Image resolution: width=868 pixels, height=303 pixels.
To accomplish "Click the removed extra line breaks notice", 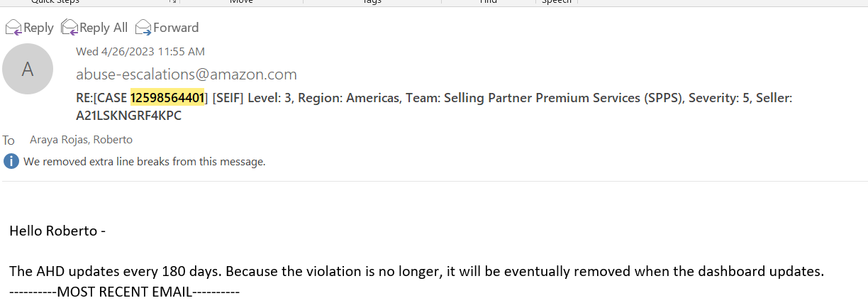I will coord(144,161).
